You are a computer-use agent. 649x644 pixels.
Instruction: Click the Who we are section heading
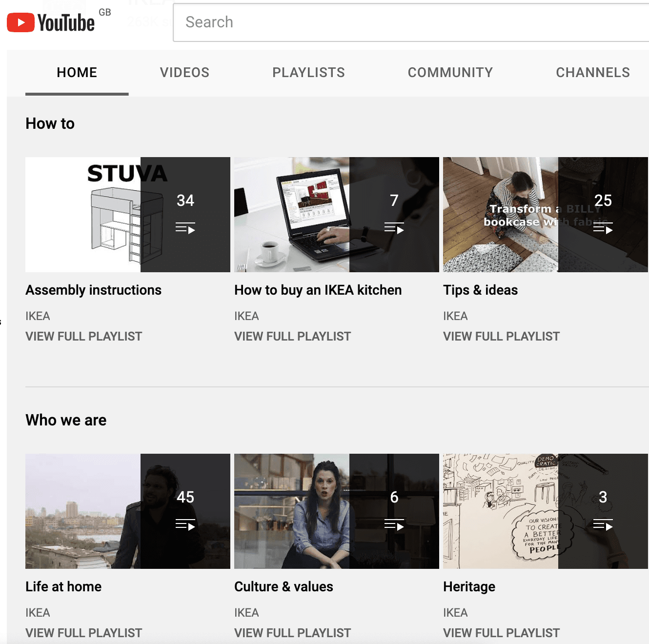(66, 420)
